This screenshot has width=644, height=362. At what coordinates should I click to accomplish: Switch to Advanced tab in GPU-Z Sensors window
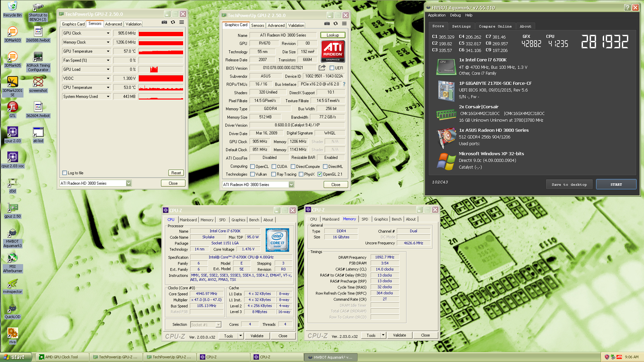[x=113, y=24]
